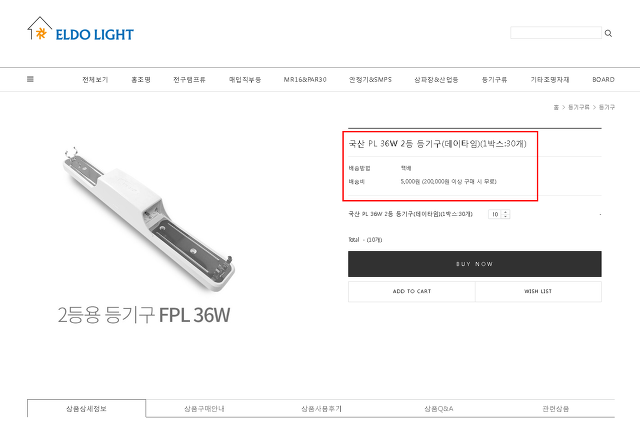
Task: Open the 전체보기 menu
Action: (95, 80)
